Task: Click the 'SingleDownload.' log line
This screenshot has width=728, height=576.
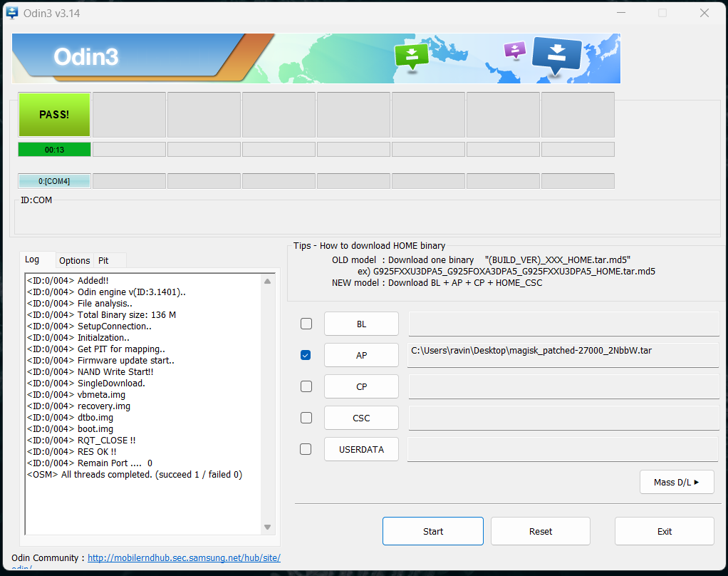Action: tap(86, 384)
